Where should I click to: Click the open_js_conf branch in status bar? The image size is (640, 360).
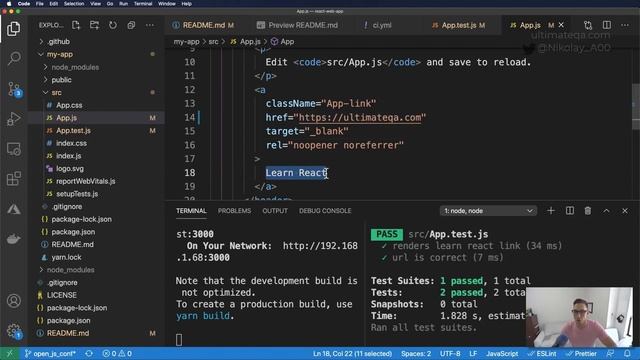(50, 353)
